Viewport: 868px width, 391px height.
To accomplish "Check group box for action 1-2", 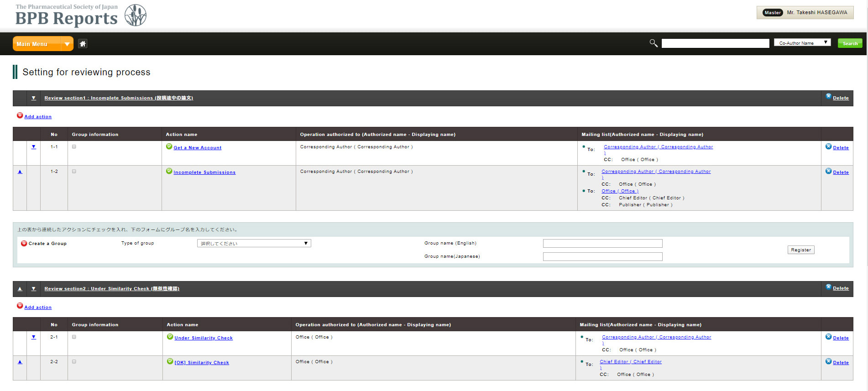I will click(x=74, y=171).
